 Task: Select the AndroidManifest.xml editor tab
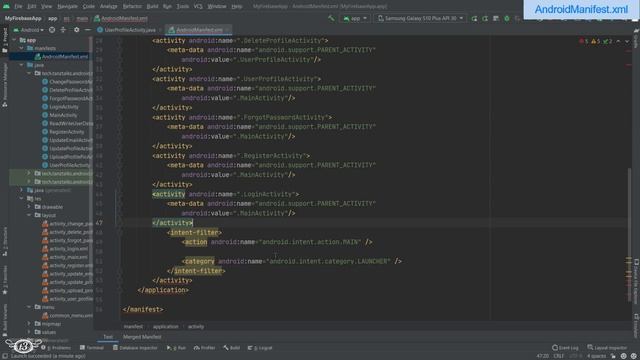(x=199, y=30)
